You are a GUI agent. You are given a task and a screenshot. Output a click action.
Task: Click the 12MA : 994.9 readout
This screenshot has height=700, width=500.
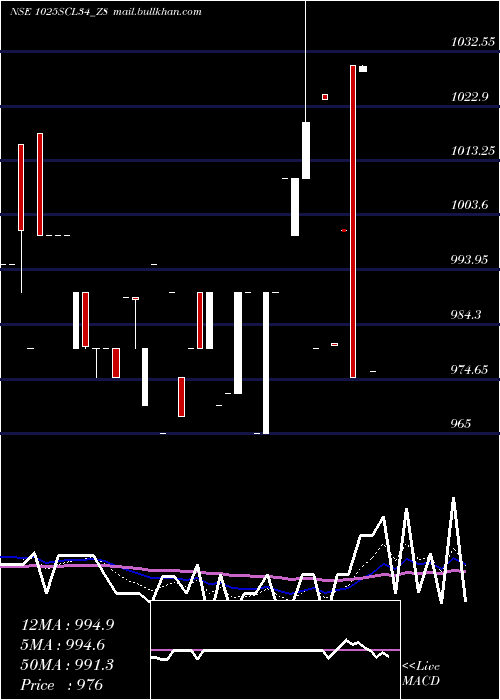(67, 625)
